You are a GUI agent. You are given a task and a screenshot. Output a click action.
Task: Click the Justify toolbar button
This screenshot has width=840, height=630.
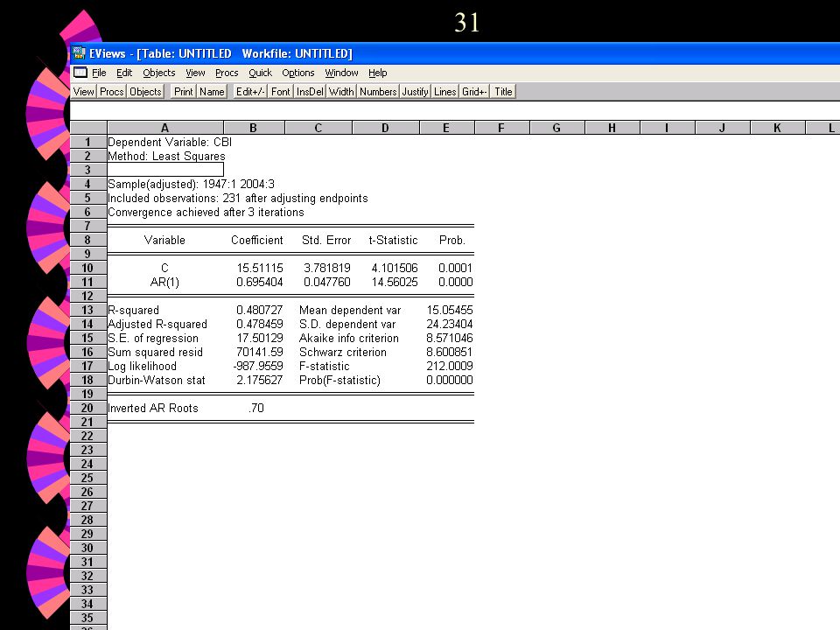[x=415, y=92]
